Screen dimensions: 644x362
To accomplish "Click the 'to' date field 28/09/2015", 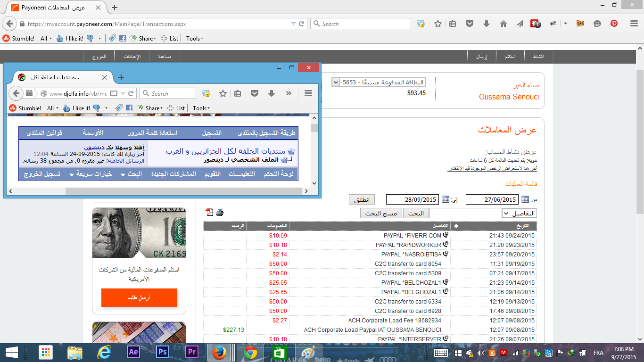I will pos(413,199).
